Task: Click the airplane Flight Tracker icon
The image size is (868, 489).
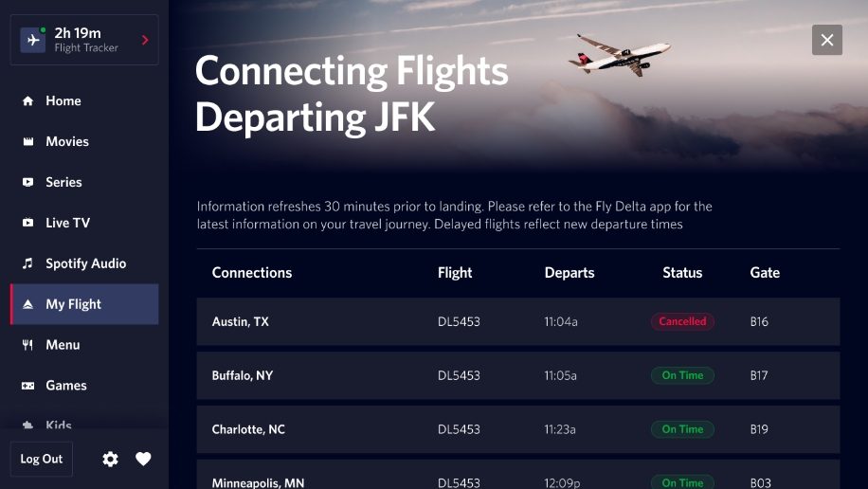Action: (x=33, y=41)
